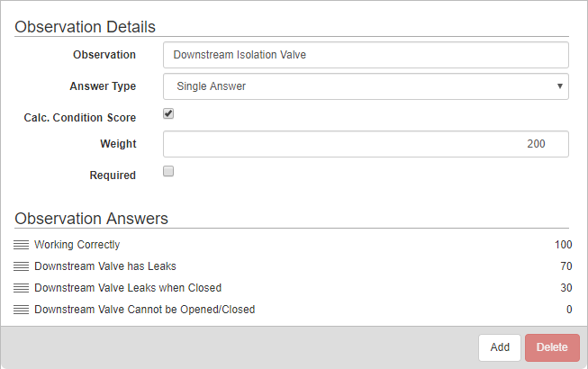
Task: Select Downstream Valve Cannot be Opened/Closed answer
Action: (293, 310)
